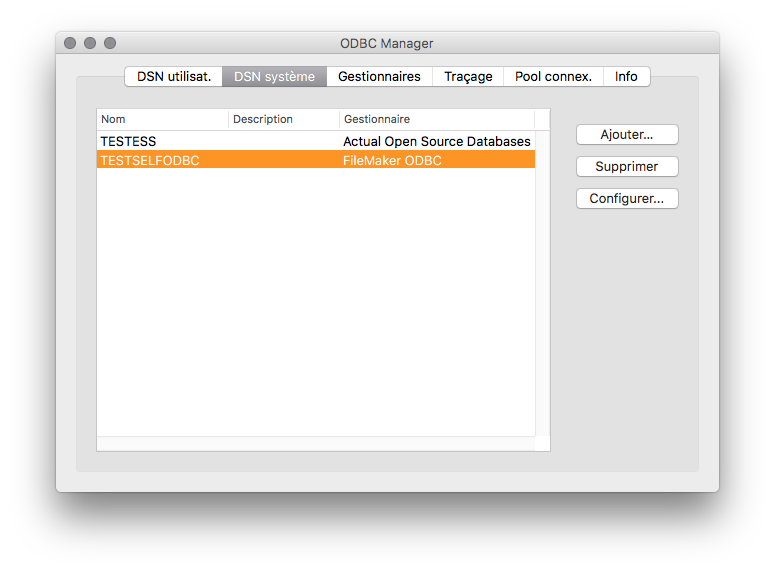Sort by the Nom column header

coord(163,119)
